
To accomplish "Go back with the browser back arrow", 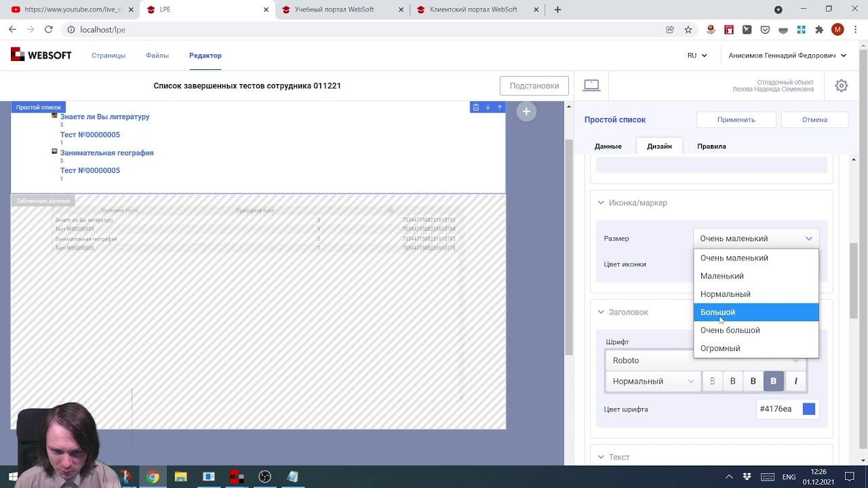I will pos(12,29).
